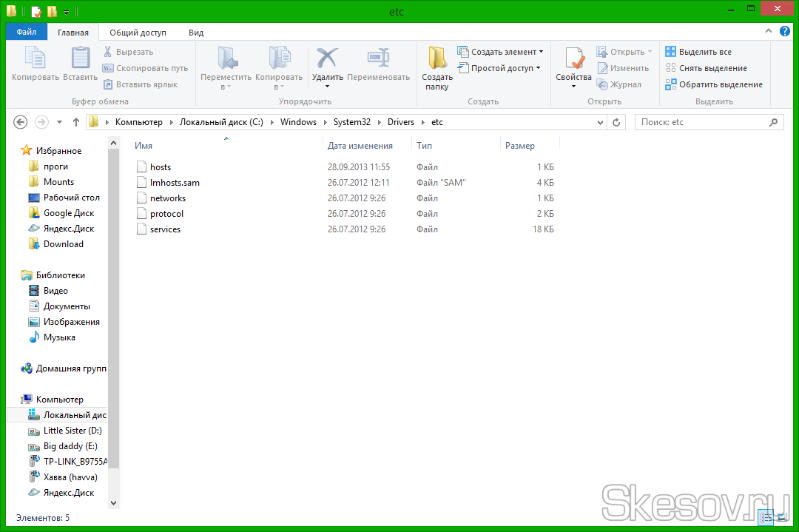The width and height of the screenshot is (799, 532).
Task: Expand the Создать элемент dropdown
Action: [541, 52]
